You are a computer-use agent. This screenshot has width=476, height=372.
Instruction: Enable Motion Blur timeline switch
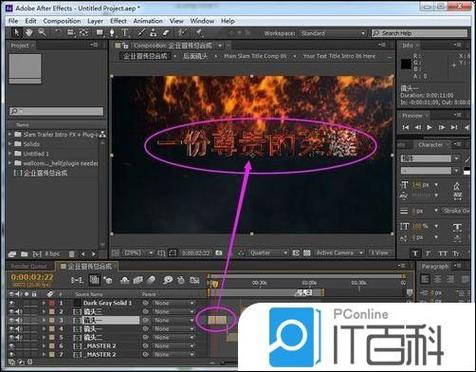click(x=151, y=280)
